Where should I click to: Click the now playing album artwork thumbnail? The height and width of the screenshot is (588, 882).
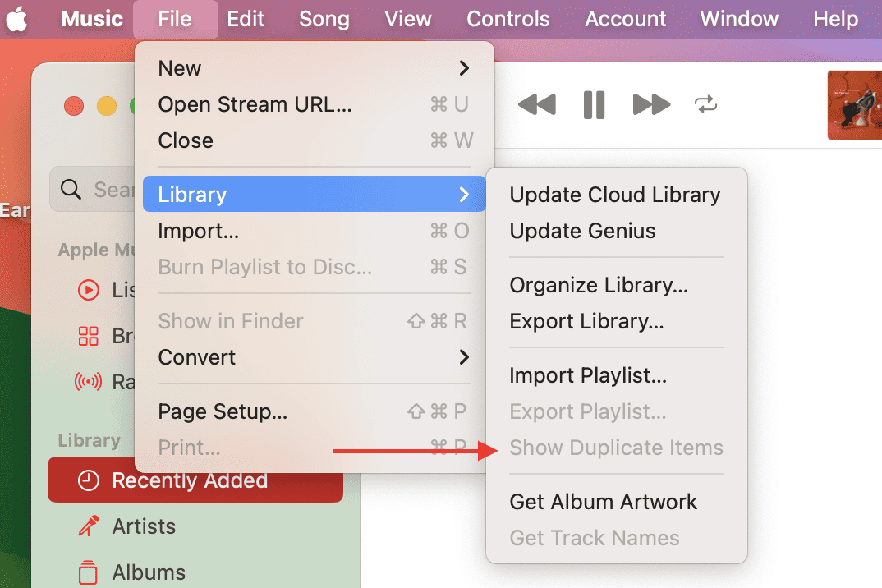[x=854, y=104]
